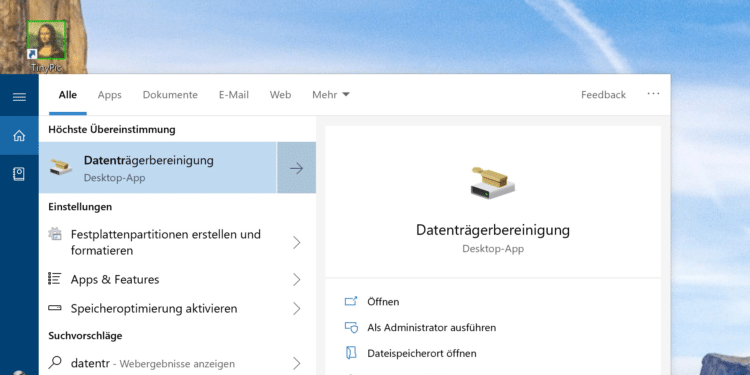Image resolution: width=750 pixels, height=375 pixels.
Task: Switch to the Web tab
Action: tap(280, 95)
